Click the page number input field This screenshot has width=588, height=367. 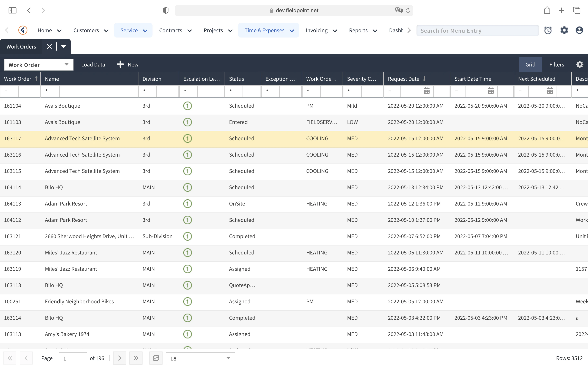pyautogui.click(x=73, y=358)
